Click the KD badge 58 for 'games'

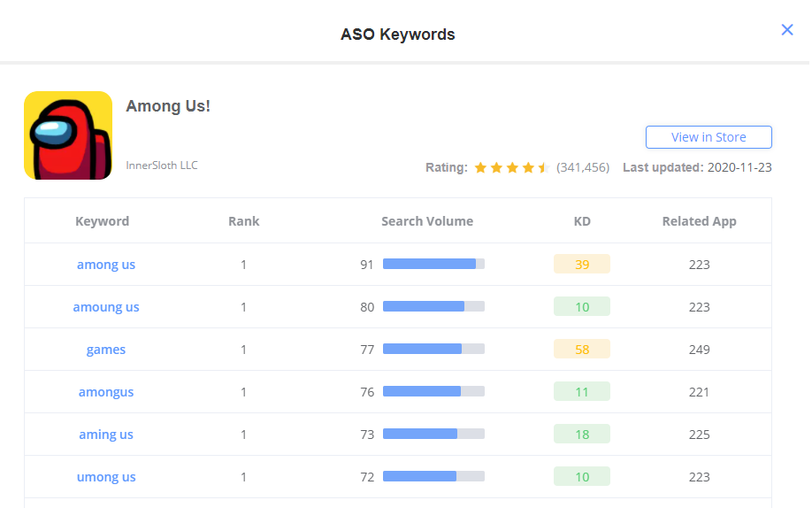[x=581, y=349]
